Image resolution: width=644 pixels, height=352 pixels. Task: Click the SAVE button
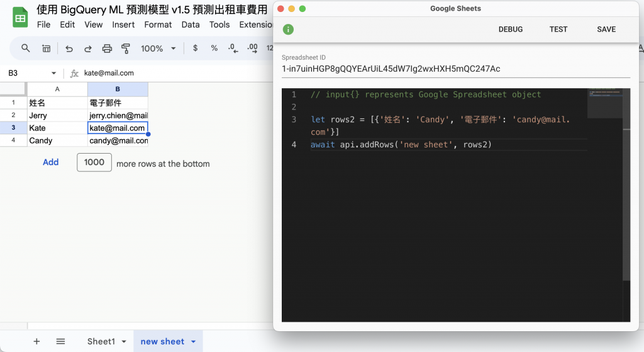click(606, 29)
